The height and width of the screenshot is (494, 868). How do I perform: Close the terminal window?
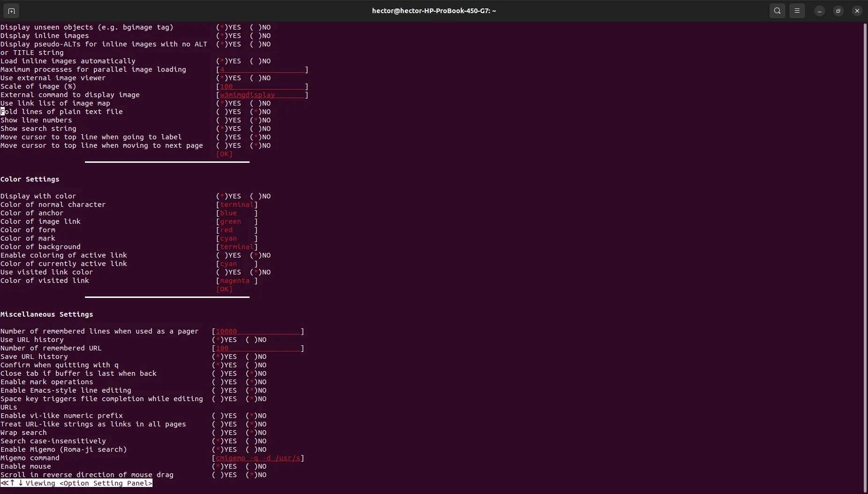point(857,11)
